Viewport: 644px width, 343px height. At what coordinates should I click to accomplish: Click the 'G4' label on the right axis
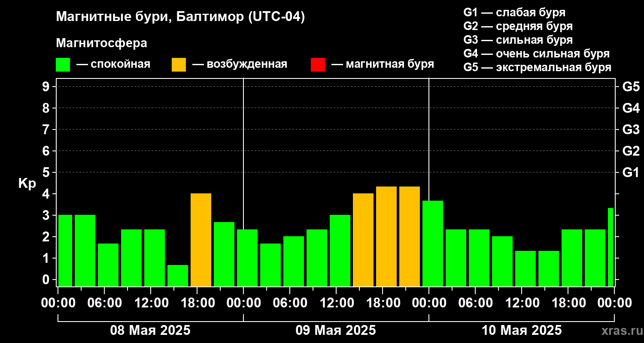pyautogui.click(x=631, y=108)
